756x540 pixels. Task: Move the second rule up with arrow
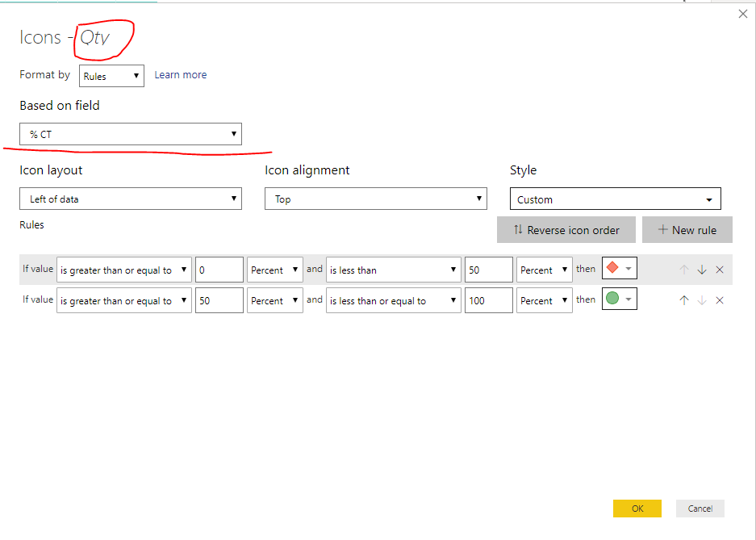coord(684,300)
